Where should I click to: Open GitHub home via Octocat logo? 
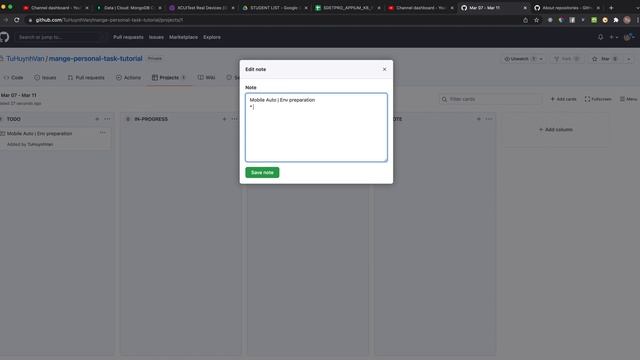click(4, 37)
